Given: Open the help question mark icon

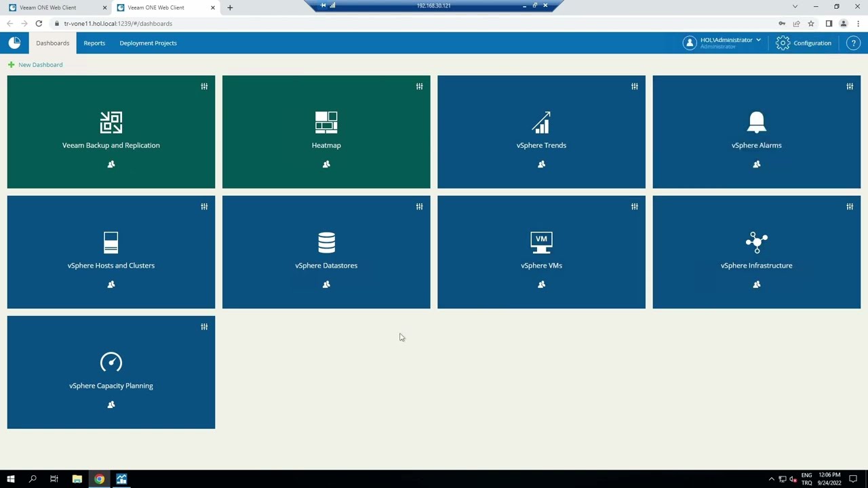Looking at the screenshot, I should 854,43.
